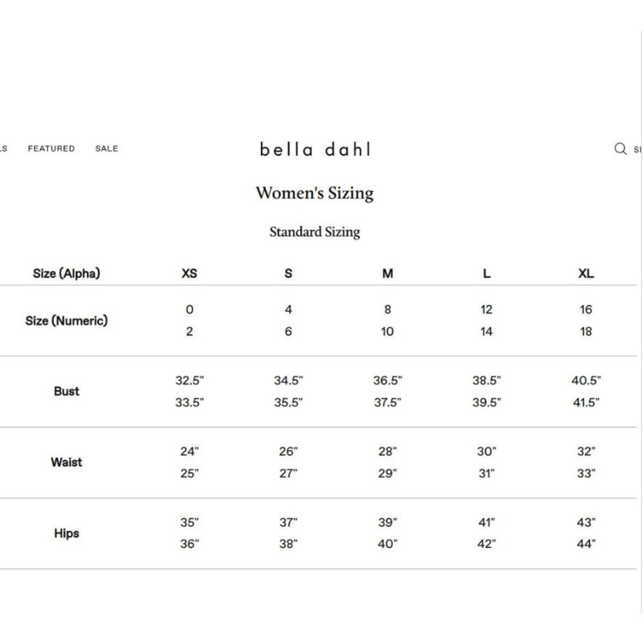Click the Standard Sizing subheading

coord(315,232)
